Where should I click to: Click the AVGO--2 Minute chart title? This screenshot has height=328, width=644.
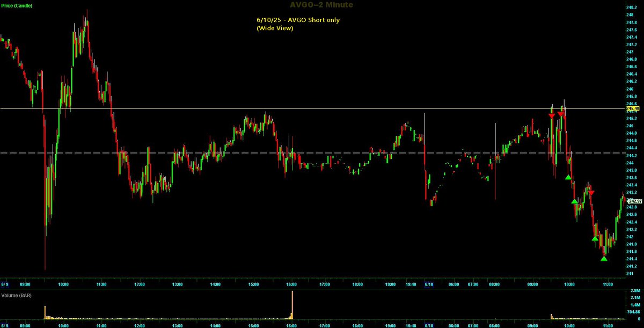tap(322, 5)
